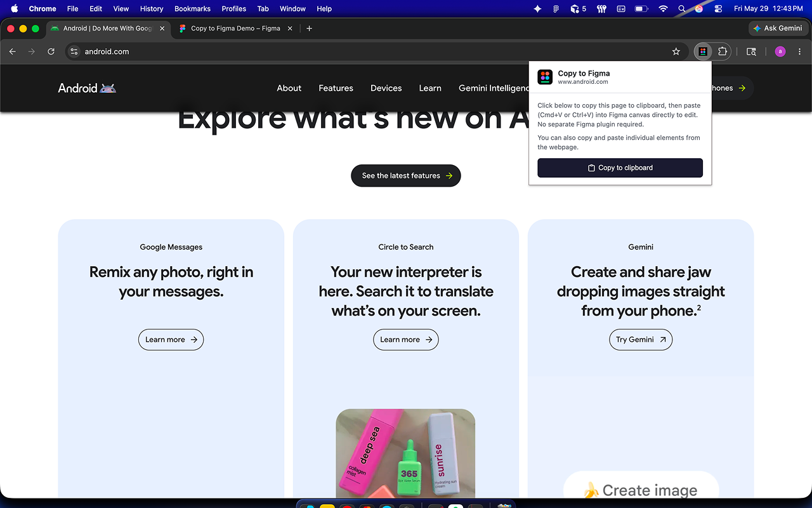This screenshot has height=508, width=812.
Task: Open the Apple menu
Action: pyautogui.click(x=14, y=9)
